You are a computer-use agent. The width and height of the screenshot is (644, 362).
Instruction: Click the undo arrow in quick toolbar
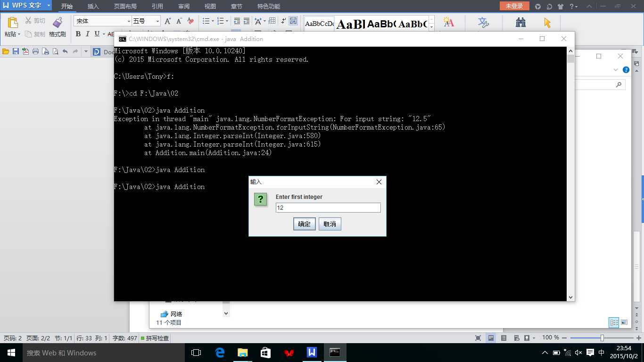coord(65,51)
